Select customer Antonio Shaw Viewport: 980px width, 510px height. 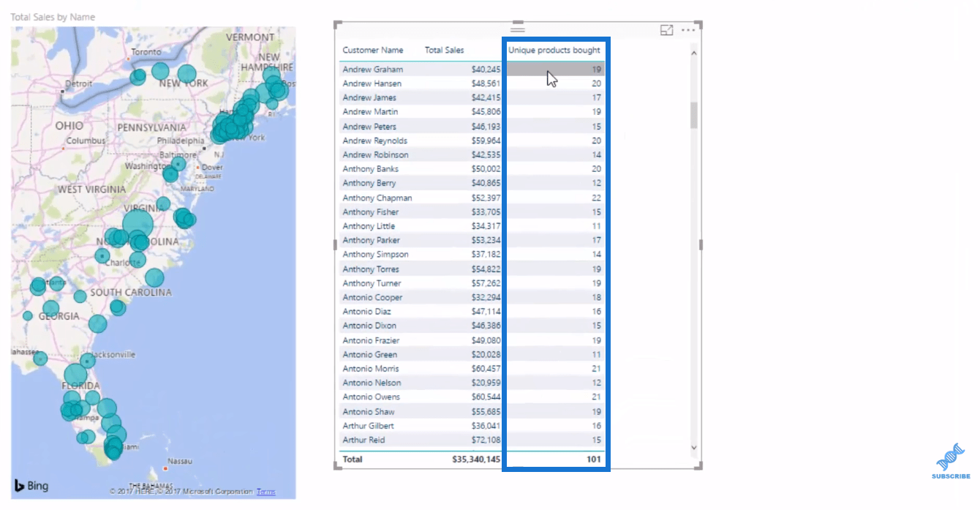coord(369,412)
